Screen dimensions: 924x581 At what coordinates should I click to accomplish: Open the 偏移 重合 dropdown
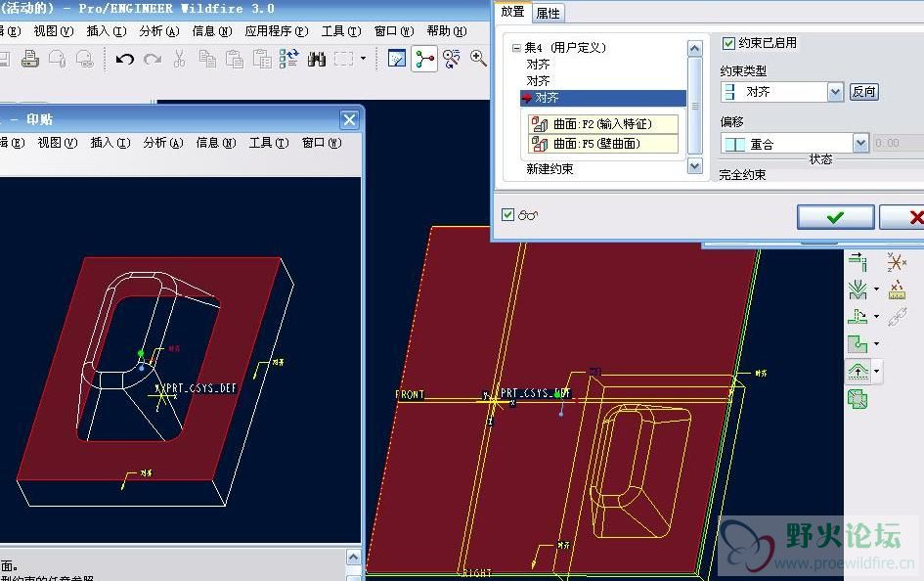(860, 143)
